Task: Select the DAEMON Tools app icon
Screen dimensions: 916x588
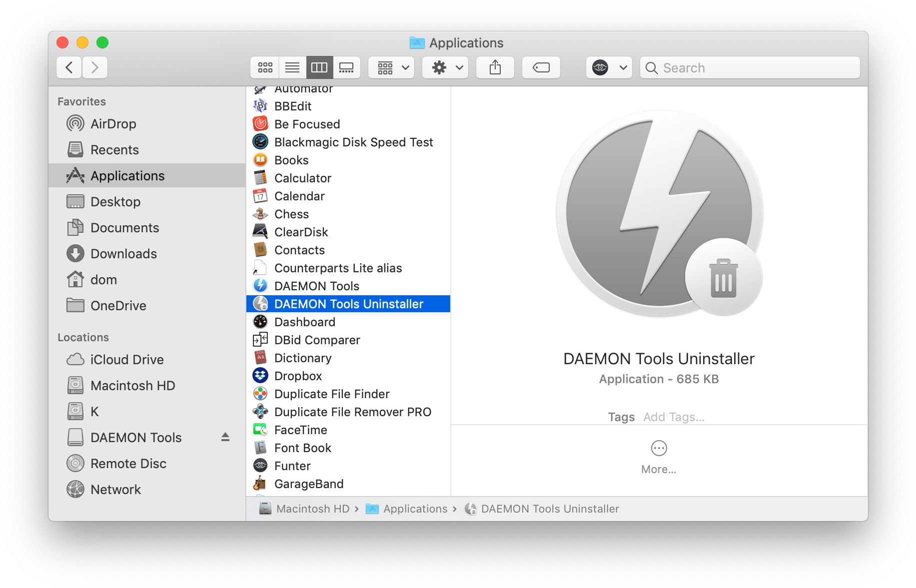Action: pos(260,286)
